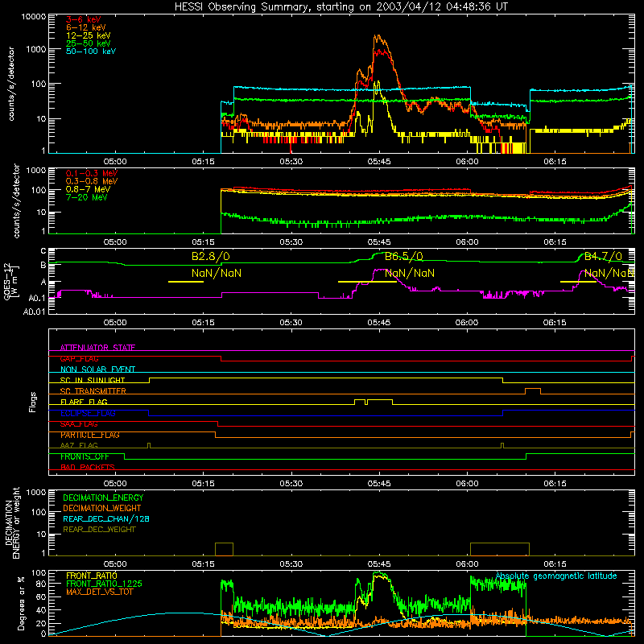Click the DECIMATION_ENERGY legend entry
This screenshot has height=644, width=644.
(x=103, y=497)
